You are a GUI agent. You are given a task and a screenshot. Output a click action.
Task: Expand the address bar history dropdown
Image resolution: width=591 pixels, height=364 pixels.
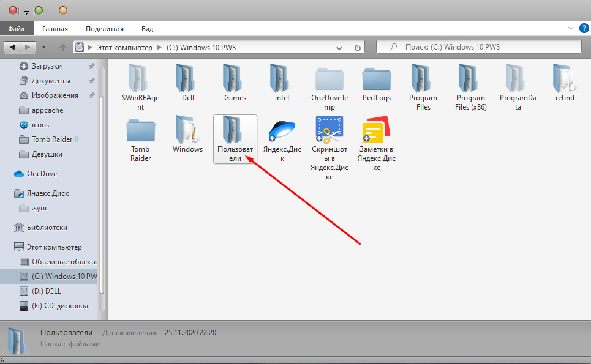[x=339, y=48]
